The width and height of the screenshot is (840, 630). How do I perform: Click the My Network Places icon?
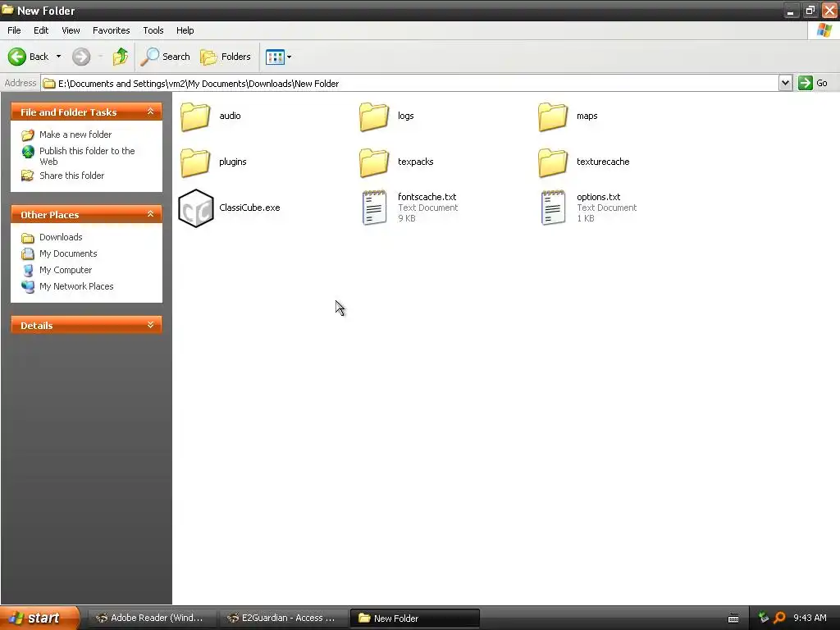[x=28, y=286]
